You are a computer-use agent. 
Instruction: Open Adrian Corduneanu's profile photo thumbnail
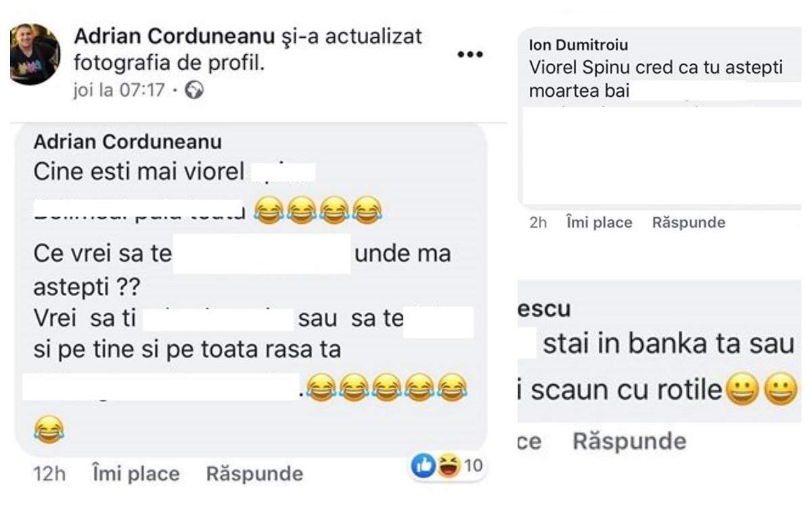tap(35, 54)
